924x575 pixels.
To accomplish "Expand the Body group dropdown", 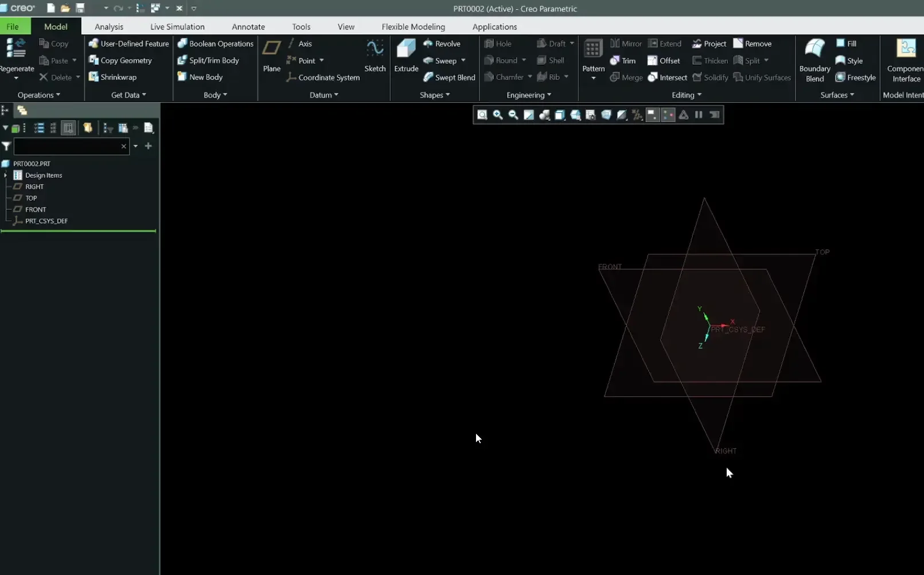I will pyautogui.click(x=216, y=95).
